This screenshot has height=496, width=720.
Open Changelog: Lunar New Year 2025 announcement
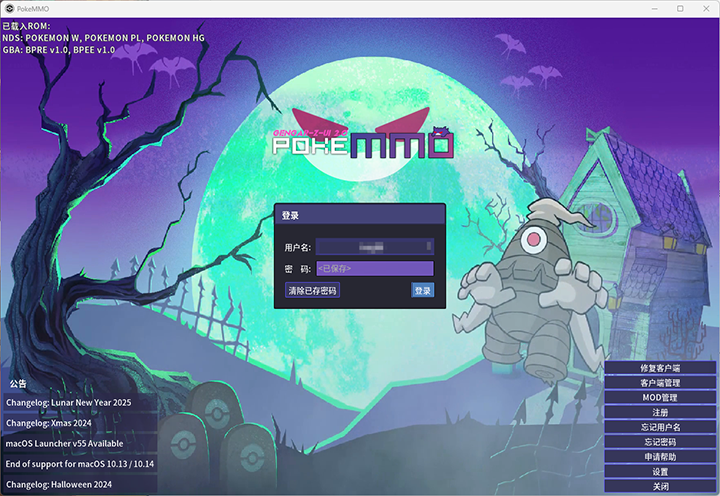pyautogui.click(x=80, y=402)
